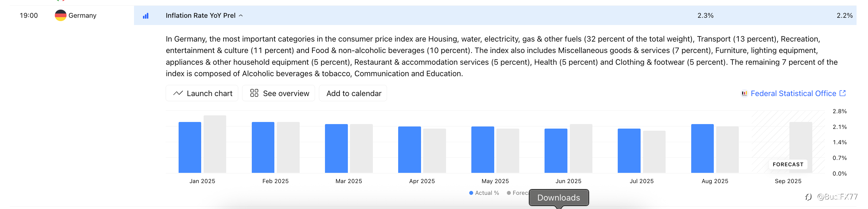Click the Germany flag icon
This screenshot has width=868, height=209.
61,15
